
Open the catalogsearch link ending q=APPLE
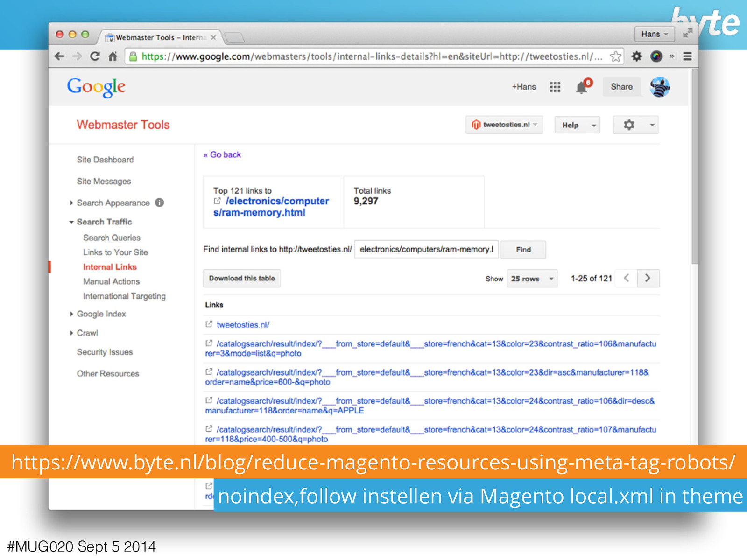point(430,406)
